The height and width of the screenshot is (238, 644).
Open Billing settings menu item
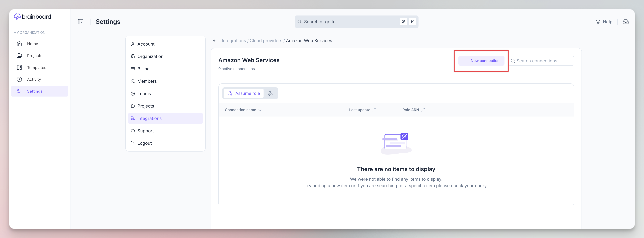point(143,69)
